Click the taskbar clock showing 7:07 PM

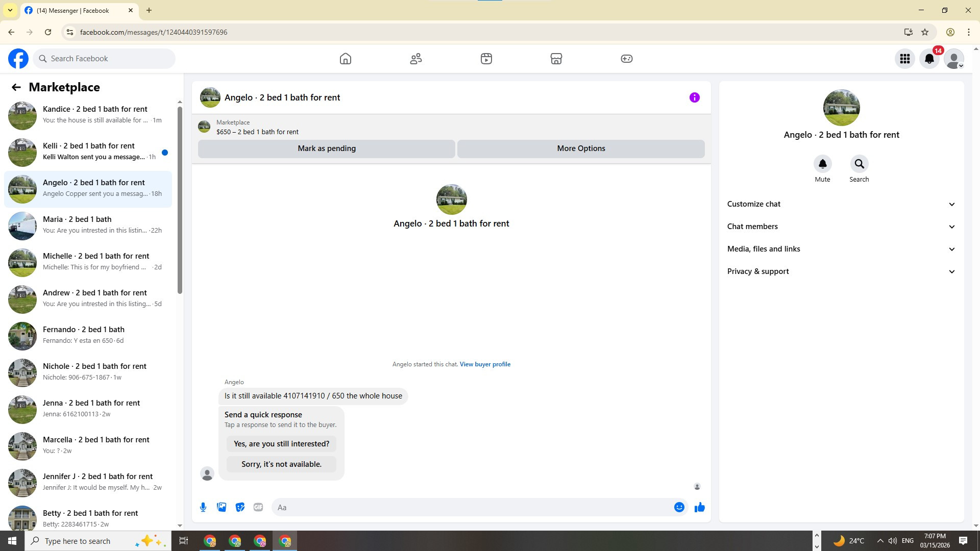[935, 541]
